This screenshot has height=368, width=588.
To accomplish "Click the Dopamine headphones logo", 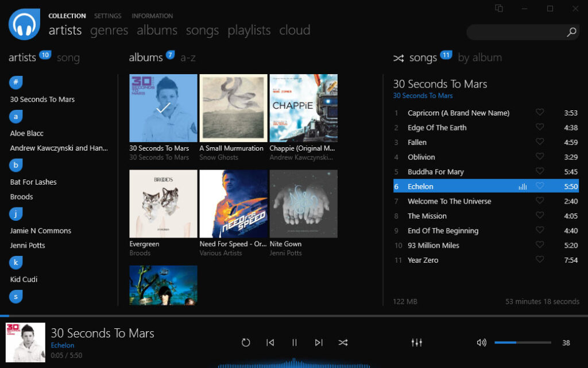I will tap(24, 24).
